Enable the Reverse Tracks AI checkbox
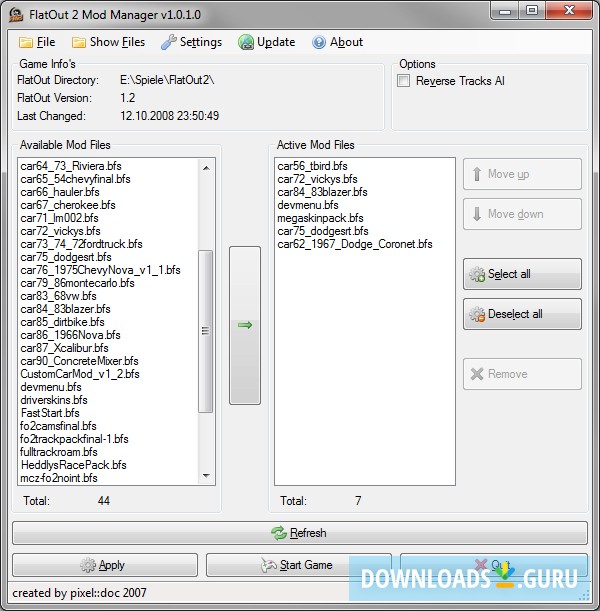The width and height of the screenshot is (600, 611). click(404, 81)
